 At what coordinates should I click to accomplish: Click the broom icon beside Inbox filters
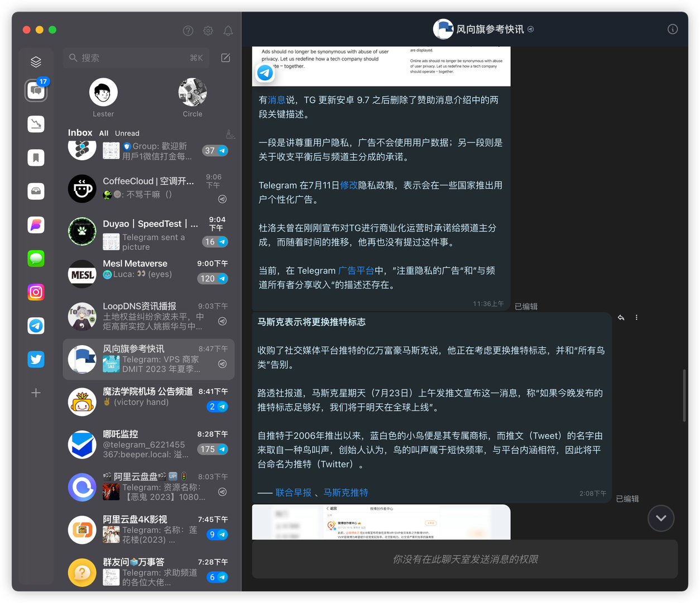coord(230,134)
